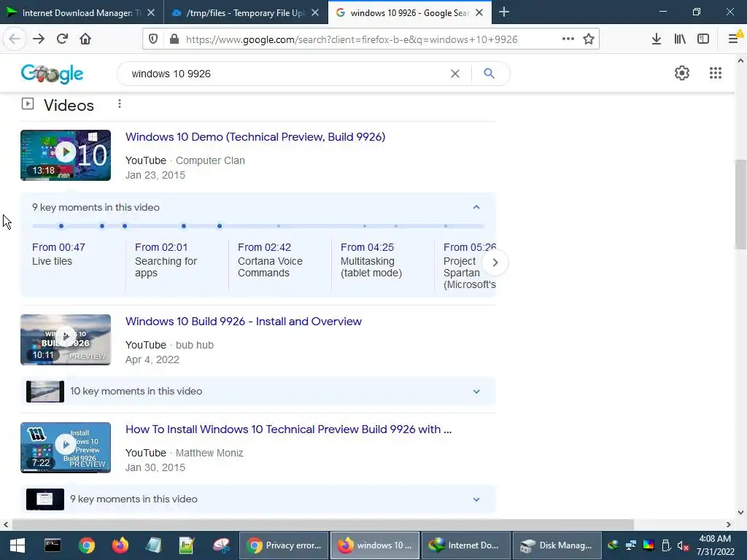Open the Windows Start menu

point(18,545)
